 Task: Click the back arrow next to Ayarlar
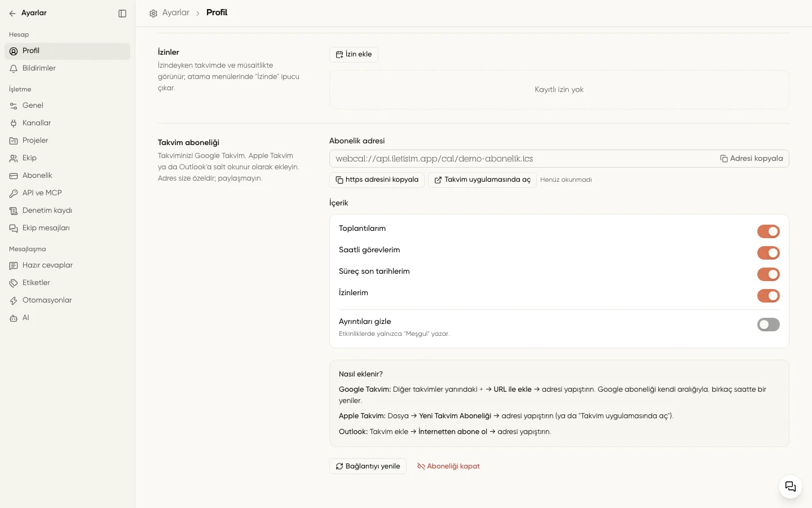(12, 13)
